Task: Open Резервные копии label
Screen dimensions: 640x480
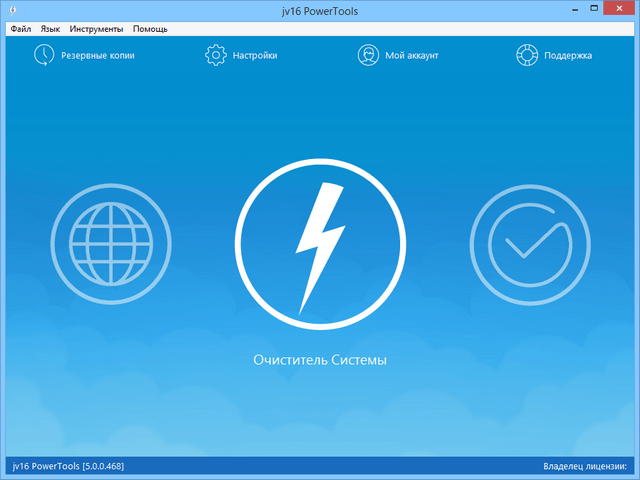Action: [98, 56]
